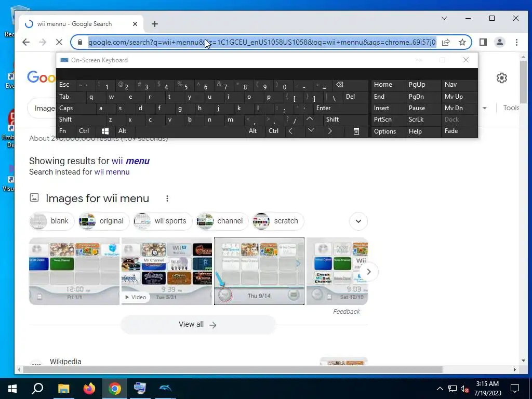The image size is (532, 399).
Task: Tap the PrtScn key on keyboard
Action: point(388,119)
